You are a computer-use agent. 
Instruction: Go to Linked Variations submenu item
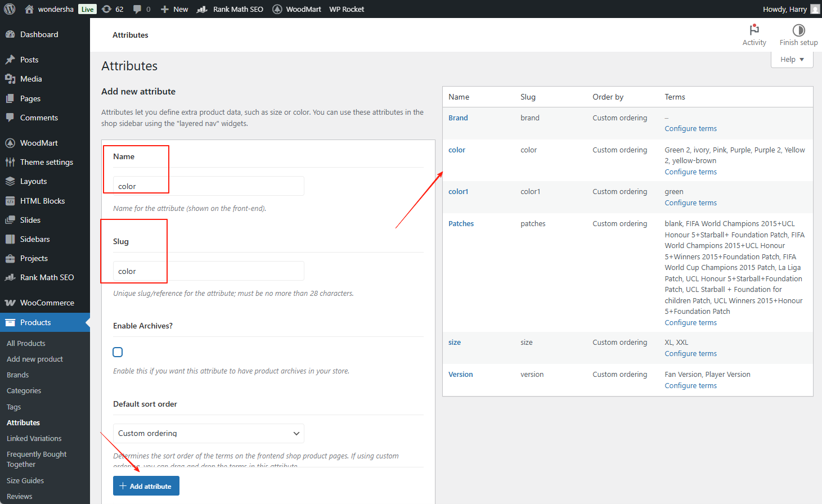click(34, 438)
